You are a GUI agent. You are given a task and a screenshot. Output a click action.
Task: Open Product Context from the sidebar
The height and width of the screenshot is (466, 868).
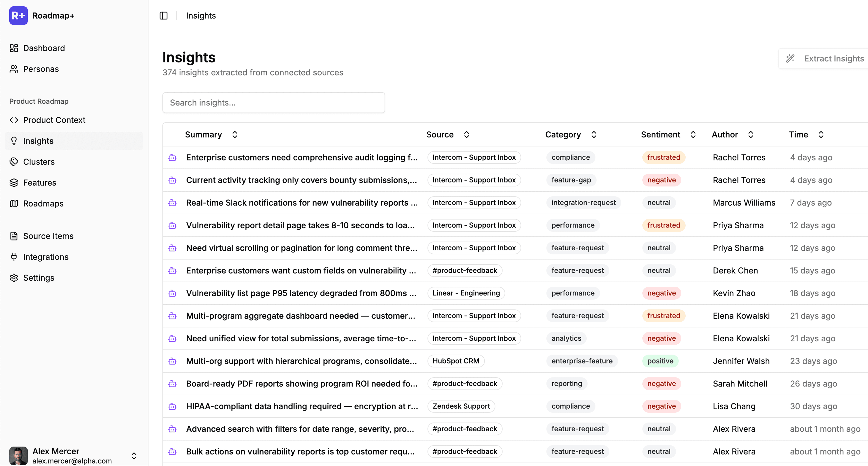point(54,120)
